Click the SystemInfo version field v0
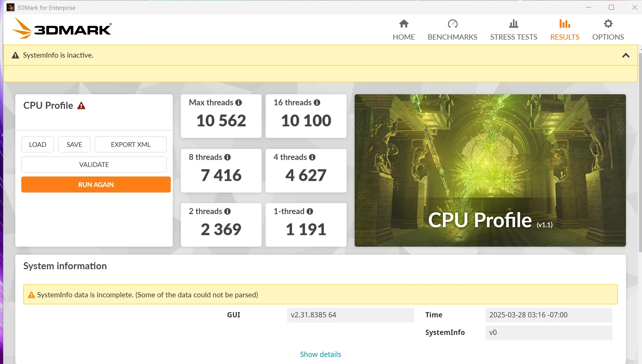The image size is (642, 364). (x=549, y=332)
